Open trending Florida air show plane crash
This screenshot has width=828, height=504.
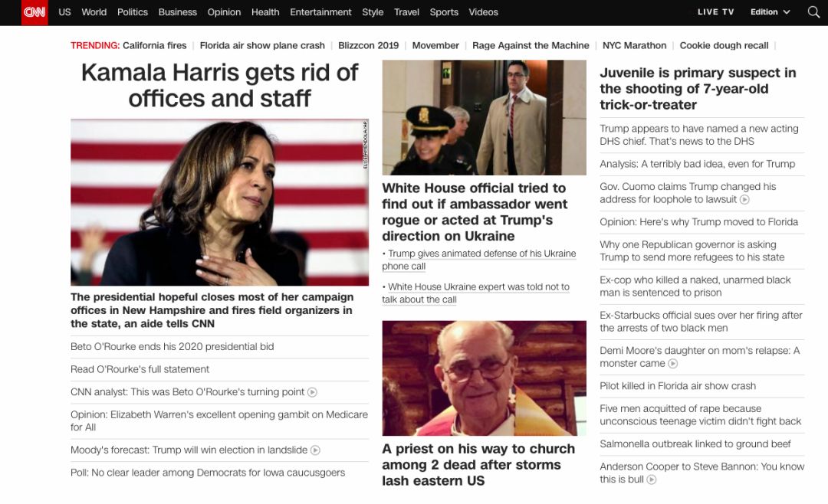tap(262, 45)
